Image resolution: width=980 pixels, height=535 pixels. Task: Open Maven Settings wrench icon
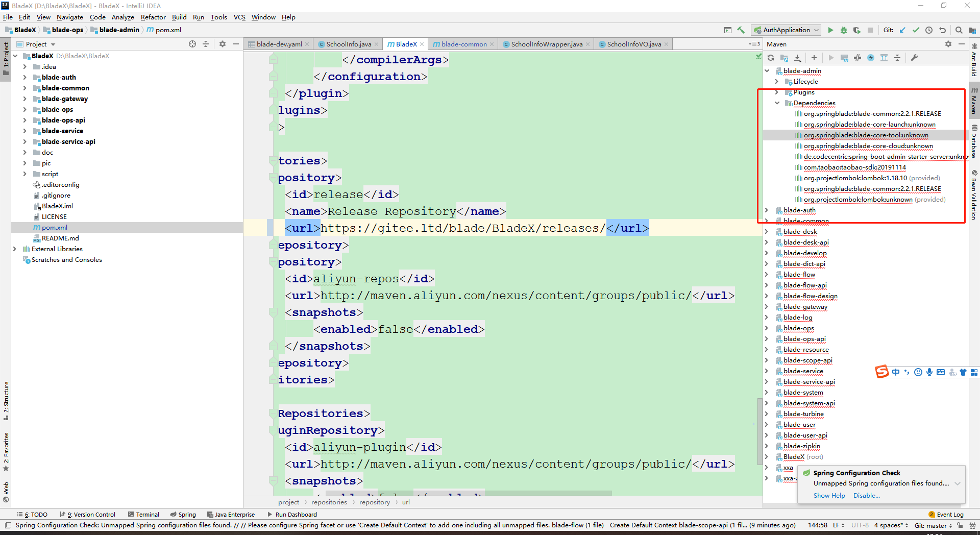[914, 58]
